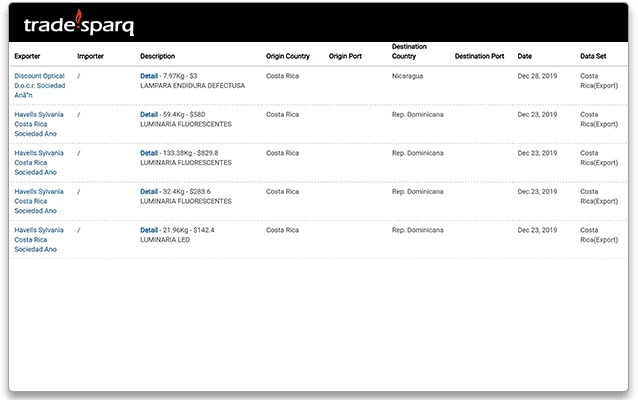
Task: Click Costa Rica origin in 32.4Kg row
Action: click(x=282, y=192)
